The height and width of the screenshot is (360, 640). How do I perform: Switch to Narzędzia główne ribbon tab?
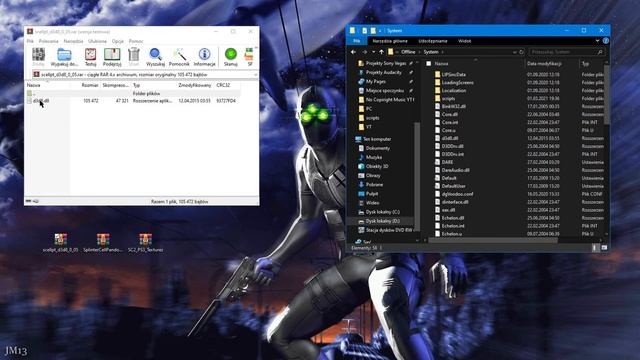(x=390, y=41)
